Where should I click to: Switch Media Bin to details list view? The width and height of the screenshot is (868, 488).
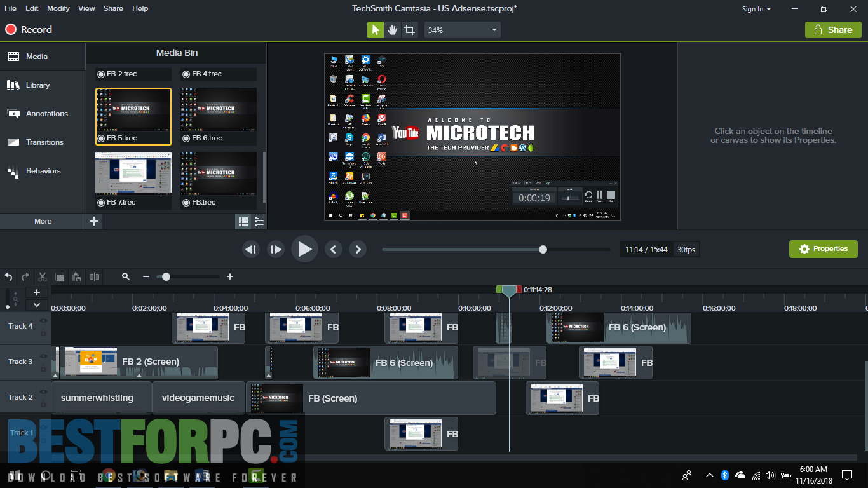(x=259, y=221)
